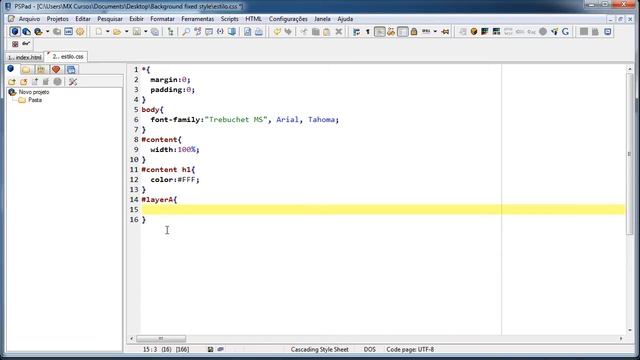This screenshot has height=360, width=640.
Task: Open the Pesquisar menu
Action: point(110,19)
